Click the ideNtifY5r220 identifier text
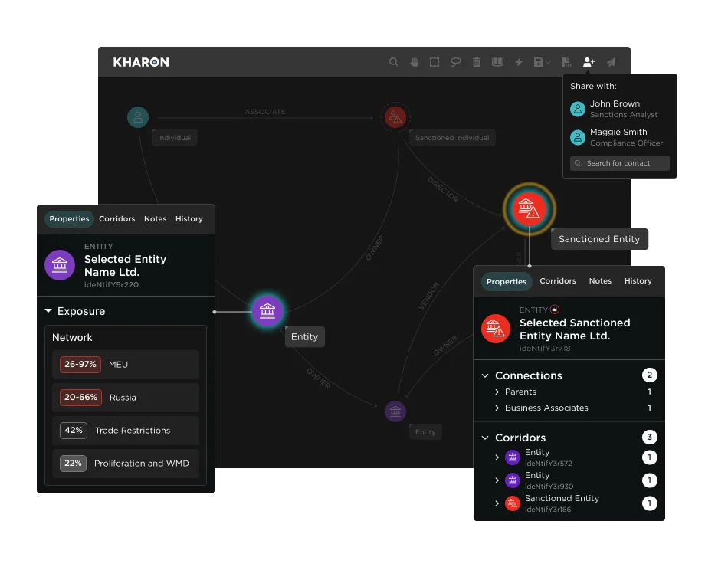 tap(111, 285)
